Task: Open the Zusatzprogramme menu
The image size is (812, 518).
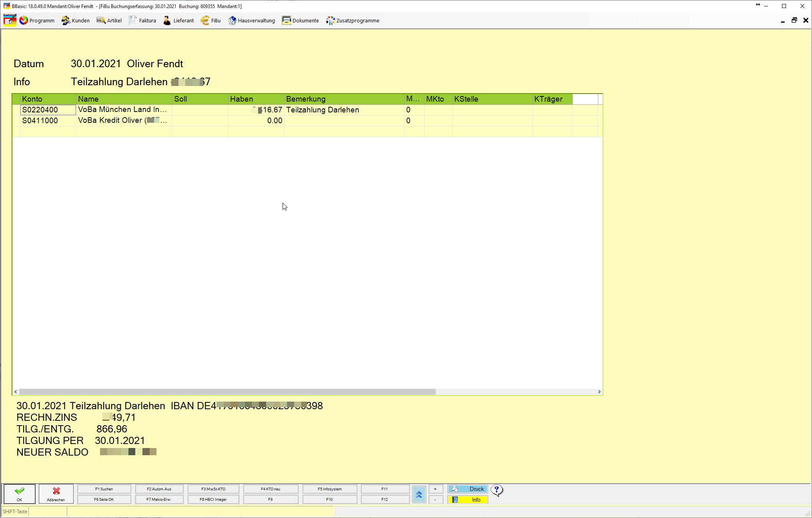Action: click(x=353, y=20)
